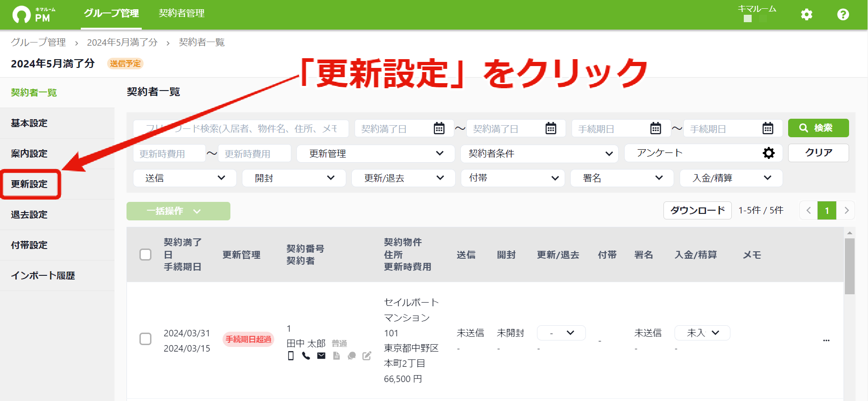
Task: Click the green 検索 button
Action: tap(818, 128)
